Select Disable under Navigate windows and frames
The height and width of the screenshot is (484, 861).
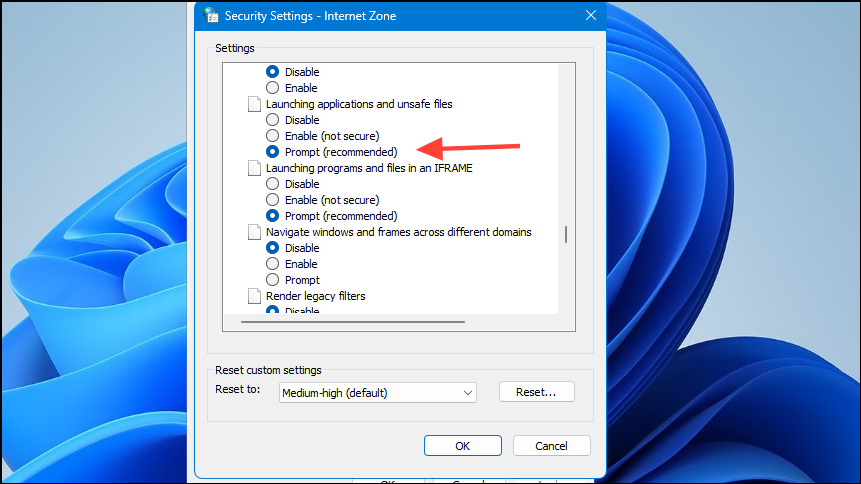[x=272, y=247]
